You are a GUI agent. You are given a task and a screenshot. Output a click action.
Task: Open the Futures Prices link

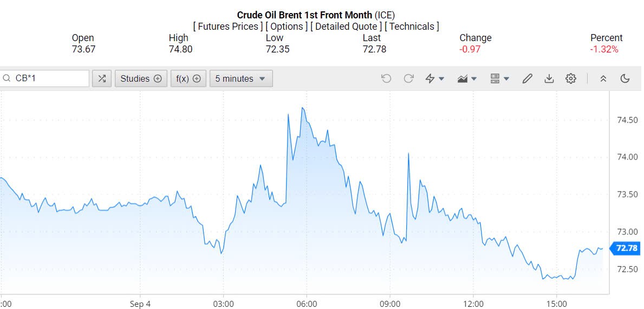click(x=228, y=27)
